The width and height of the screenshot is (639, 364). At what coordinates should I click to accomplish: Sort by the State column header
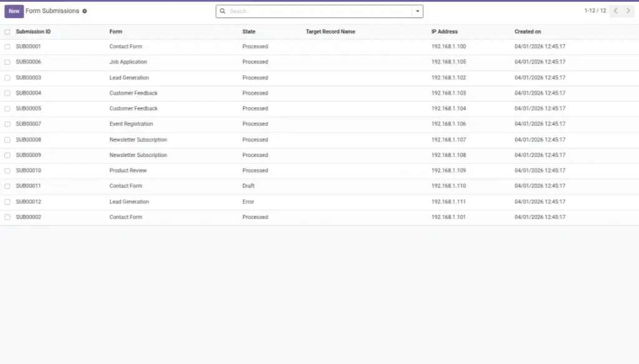click(x=249, y=32)
